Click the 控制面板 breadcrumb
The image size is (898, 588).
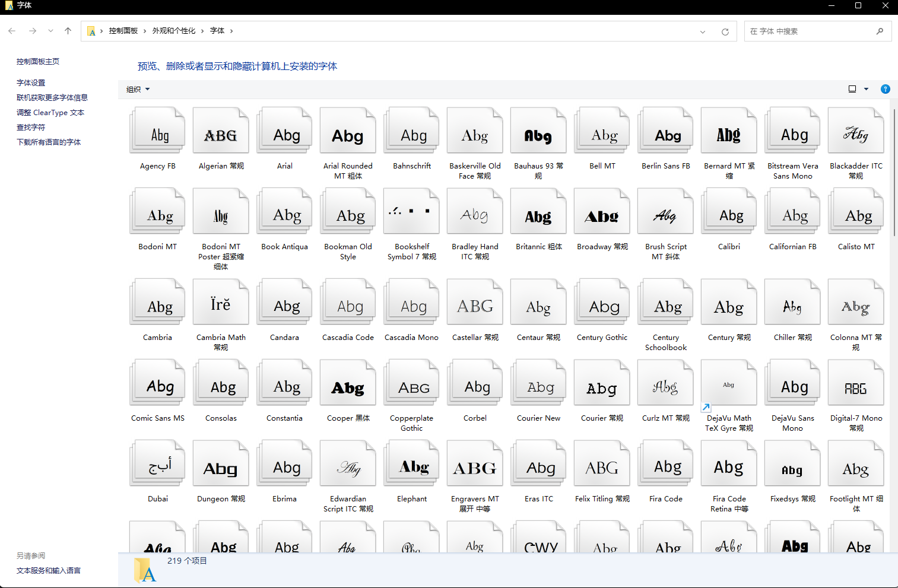pos(123,31)
